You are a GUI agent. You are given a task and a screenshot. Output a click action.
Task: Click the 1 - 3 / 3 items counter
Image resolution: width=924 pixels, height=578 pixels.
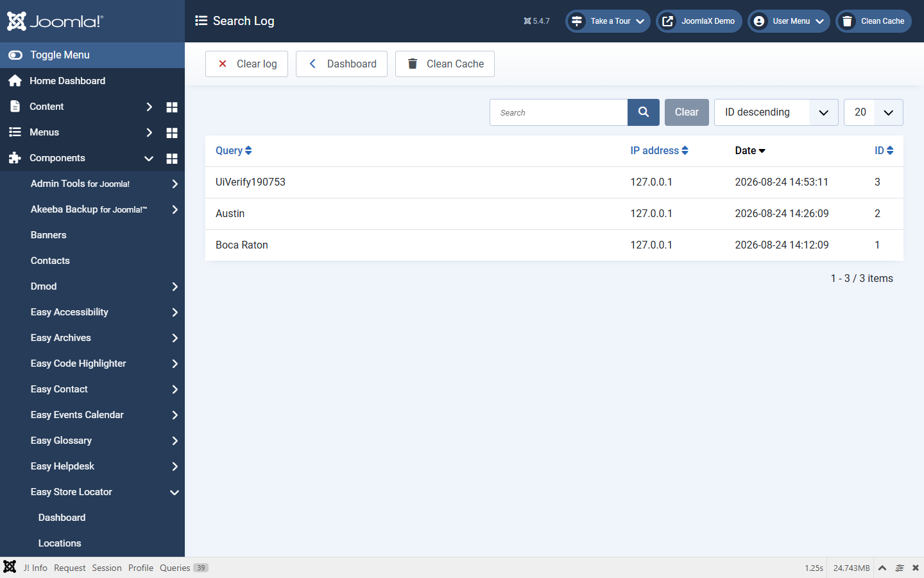[x=862, y=278]
